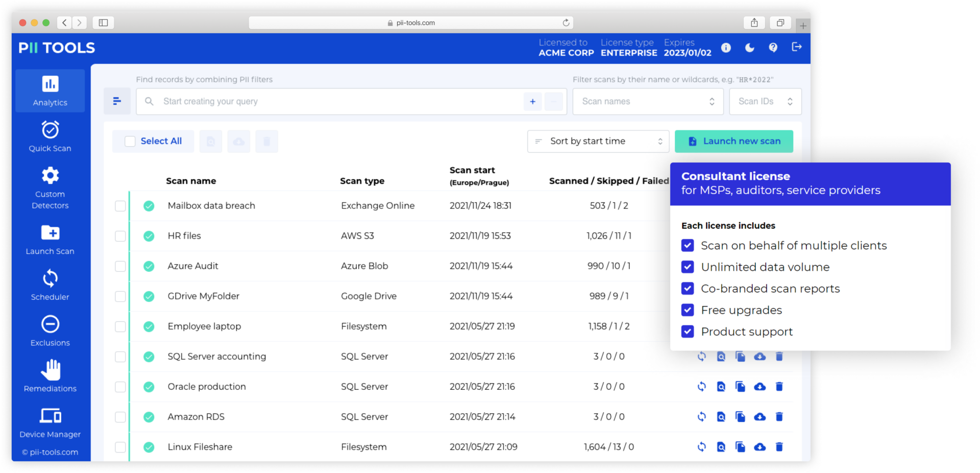
Task: Open the Scan names dropdown
Action: coord(648,101)
